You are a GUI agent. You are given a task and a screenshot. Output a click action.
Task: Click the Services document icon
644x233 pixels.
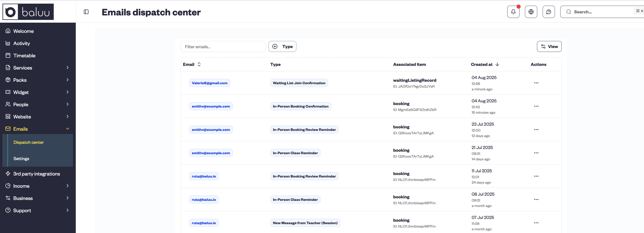tap(8, 67)
